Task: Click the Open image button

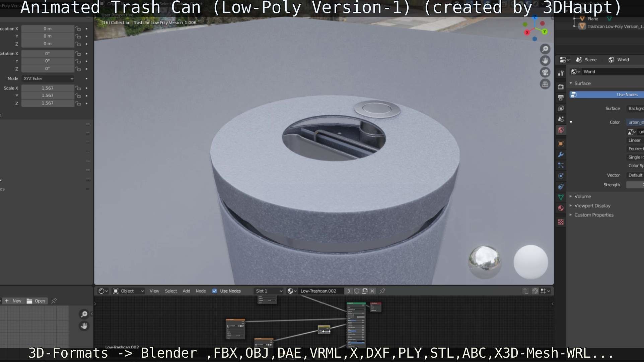Action: coord(36,301)
